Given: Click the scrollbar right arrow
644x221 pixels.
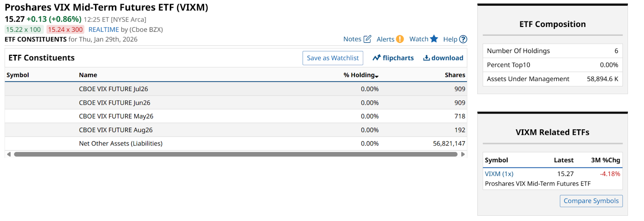Looking at the screenshot, I should (x=463, y=154).
